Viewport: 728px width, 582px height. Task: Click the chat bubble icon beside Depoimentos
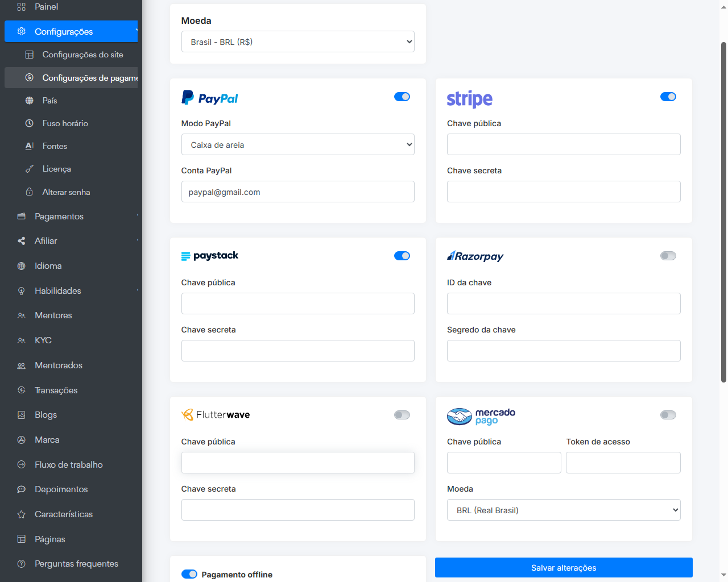click(x=22, y=489)
